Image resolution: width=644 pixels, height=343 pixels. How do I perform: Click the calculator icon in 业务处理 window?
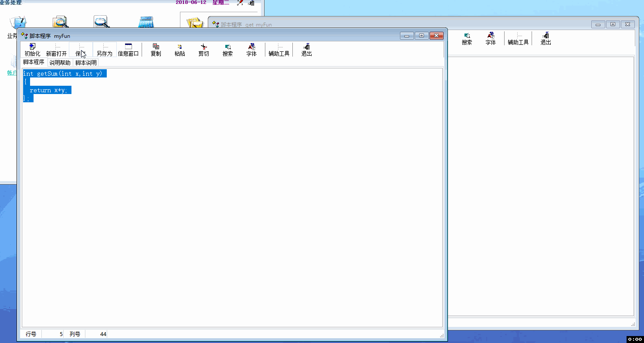pos(146,22)
